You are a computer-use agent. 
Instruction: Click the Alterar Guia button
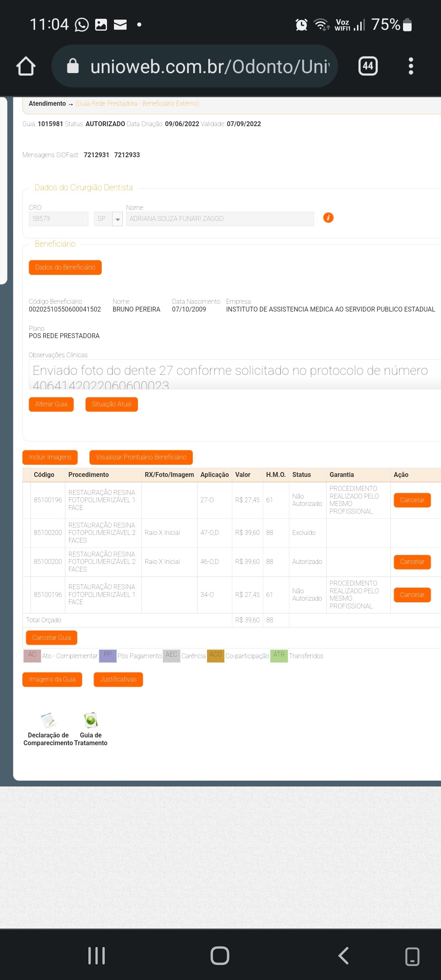pos(51,404)
